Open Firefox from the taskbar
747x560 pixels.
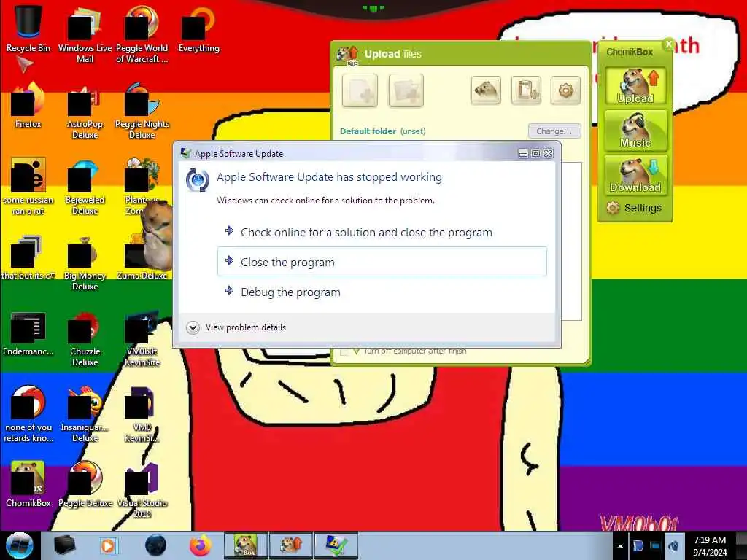[200, 545]
